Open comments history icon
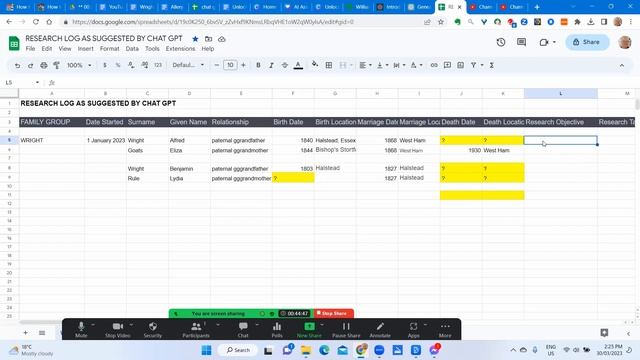640x360 pixels. click(x=521, y=42)
